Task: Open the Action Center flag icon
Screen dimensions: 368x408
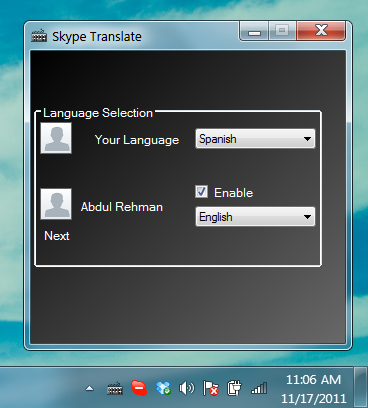Action: coord(210,388)
